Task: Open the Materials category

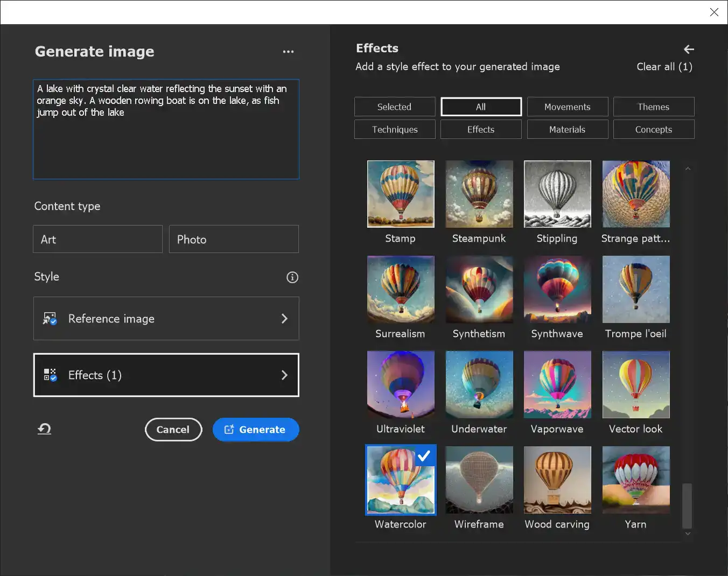Action: [x=567, y=129]
